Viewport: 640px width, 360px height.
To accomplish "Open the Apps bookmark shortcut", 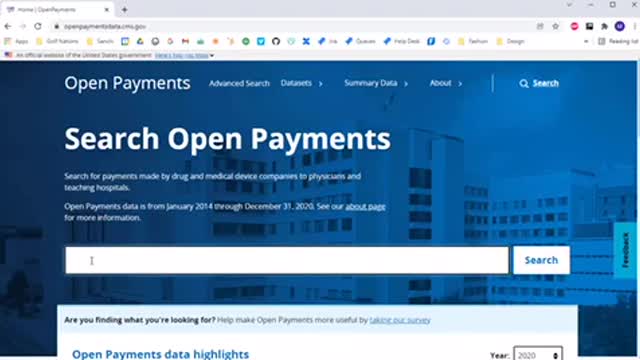I will (16, 41).
